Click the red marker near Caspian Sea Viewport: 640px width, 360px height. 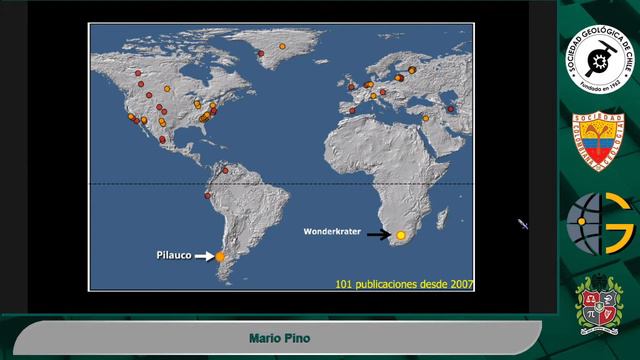click(x=451, y=109)
